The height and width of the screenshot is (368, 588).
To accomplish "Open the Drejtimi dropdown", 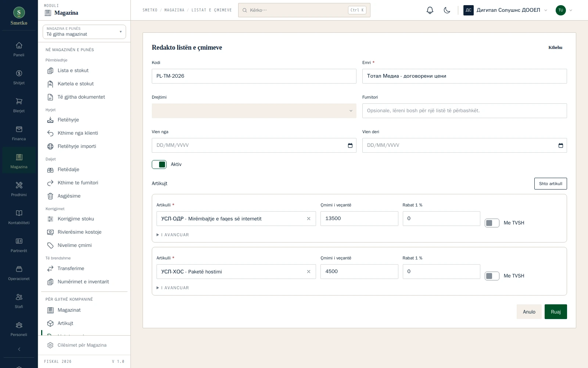I will tap(254, 111).
